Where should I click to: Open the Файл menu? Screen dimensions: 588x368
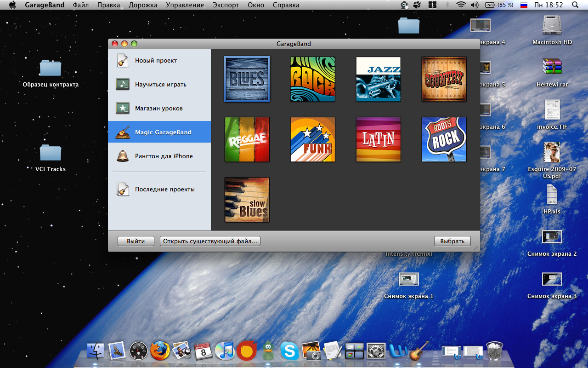(80, 5)
